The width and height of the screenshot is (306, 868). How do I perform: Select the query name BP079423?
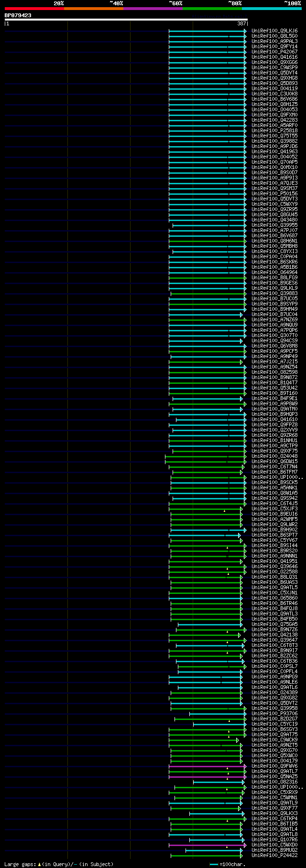pyautogui.click(x=18, y=15)
